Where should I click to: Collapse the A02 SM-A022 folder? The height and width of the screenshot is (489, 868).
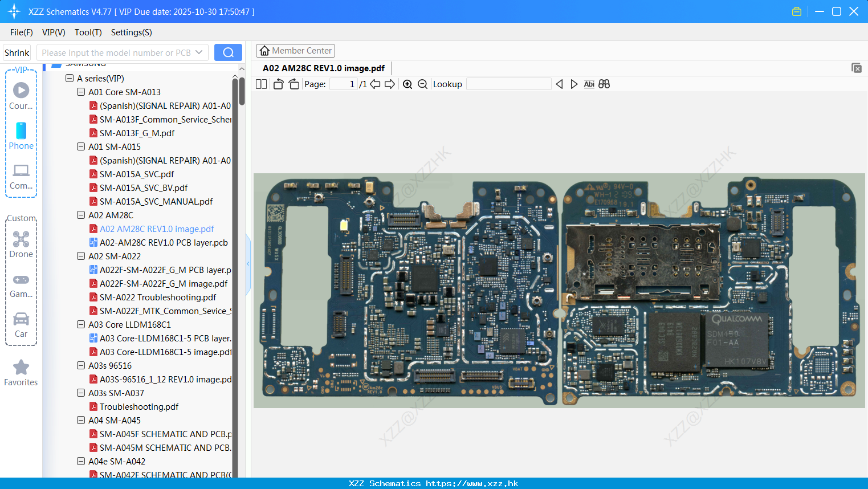click(x=81, y=256)
